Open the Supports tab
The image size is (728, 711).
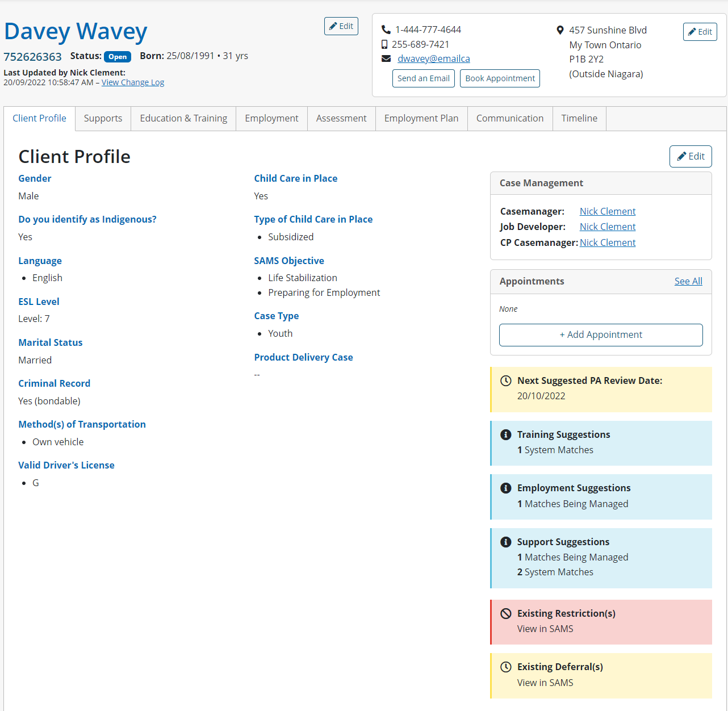pyautogui.click(x=103, y=118)
